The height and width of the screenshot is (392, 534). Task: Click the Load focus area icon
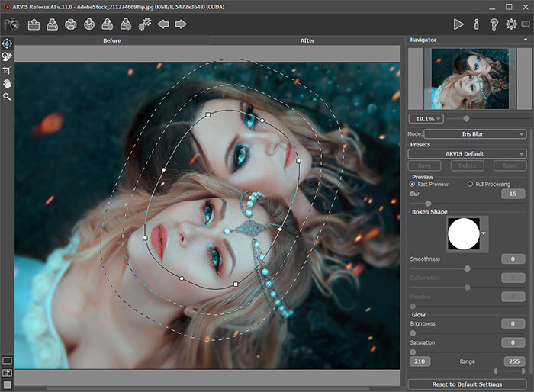[x=108, y=24]
